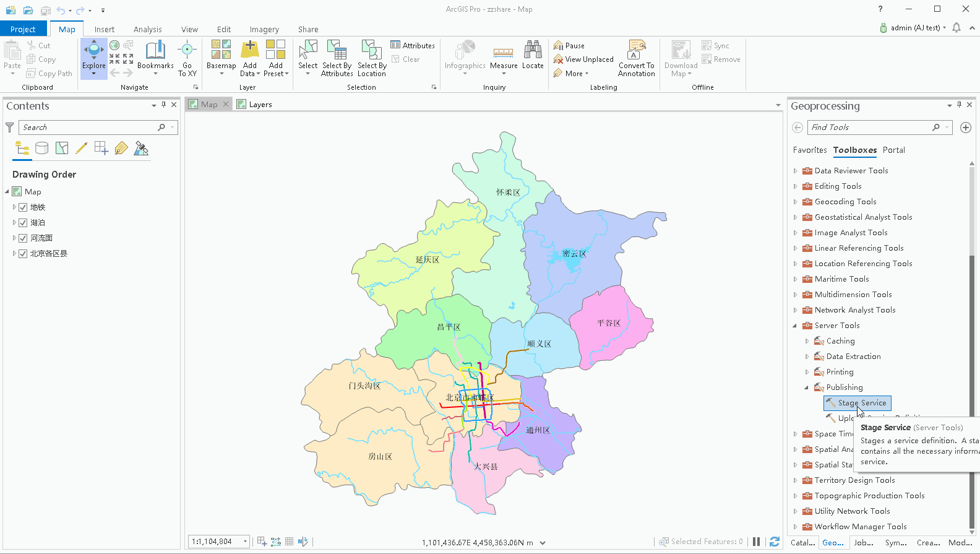Open the Locate tool
This screenshot has height=554, width=980.
(x=532, y=55)
